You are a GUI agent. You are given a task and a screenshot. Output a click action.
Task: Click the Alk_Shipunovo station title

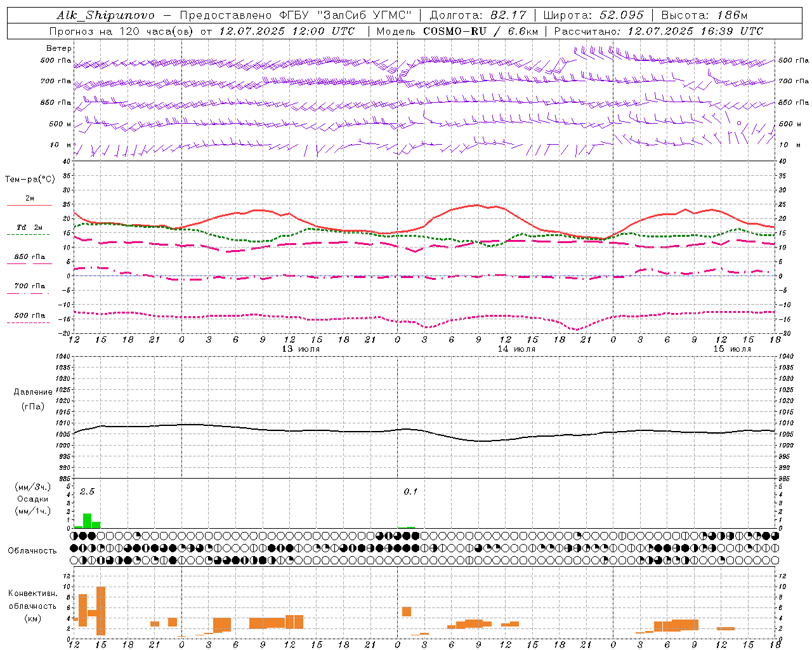105,15
